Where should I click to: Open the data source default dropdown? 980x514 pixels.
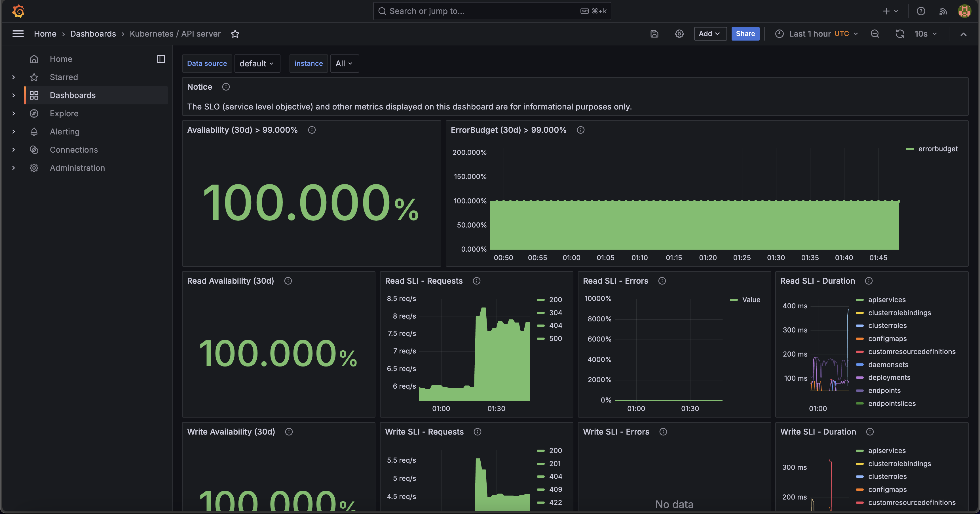coord(257,63)
